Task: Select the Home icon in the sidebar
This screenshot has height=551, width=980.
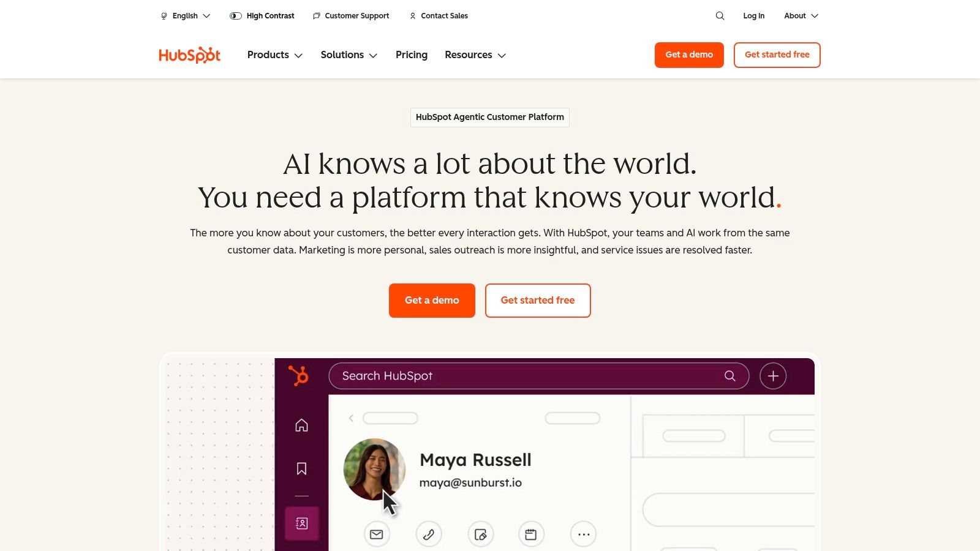Action: pyautogui.click(x=301, y=425)
